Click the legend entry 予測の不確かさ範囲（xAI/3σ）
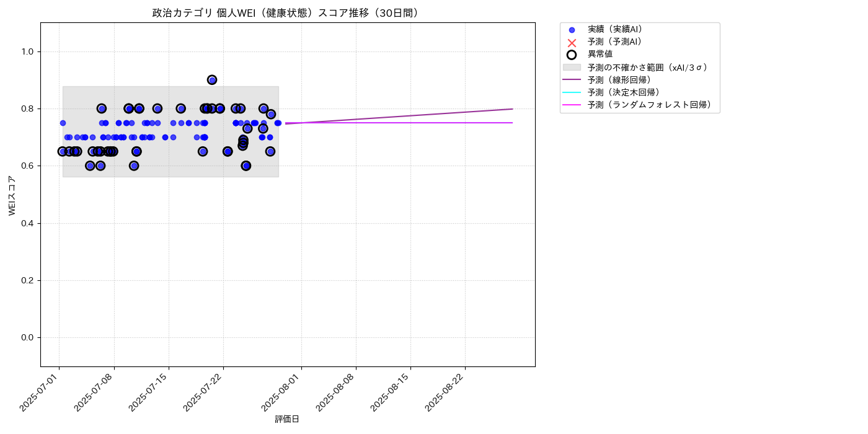Screen dimensions: 868x434 648,67
